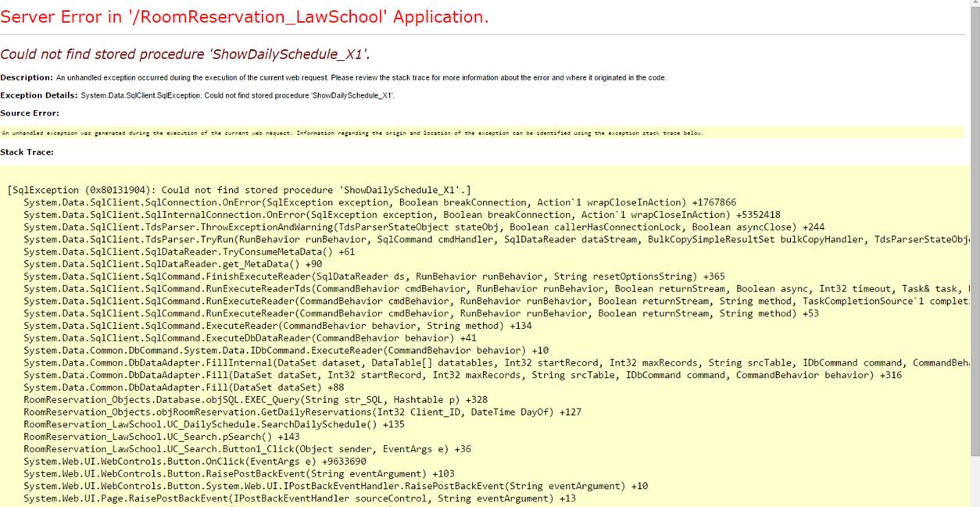Click the 'Exception Details:' label
Image resolution: width=980 pixels, height=507 pixels.
click(x=39, y=95)
